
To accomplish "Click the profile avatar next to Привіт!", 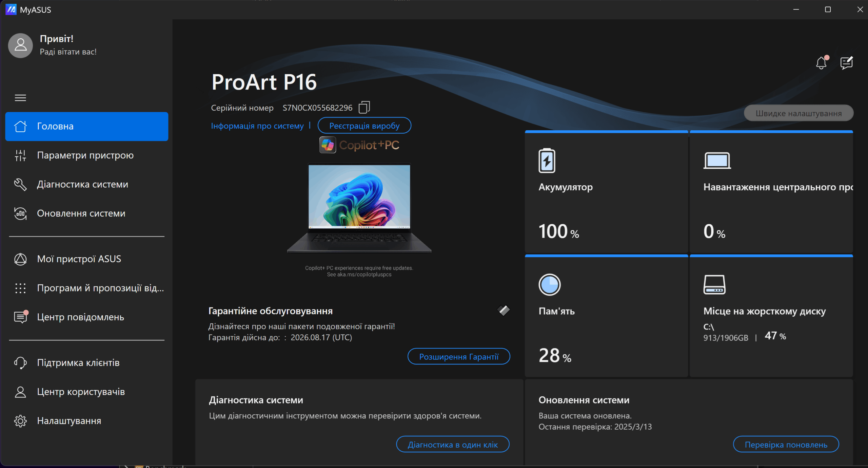I will (x=20, y=45).
